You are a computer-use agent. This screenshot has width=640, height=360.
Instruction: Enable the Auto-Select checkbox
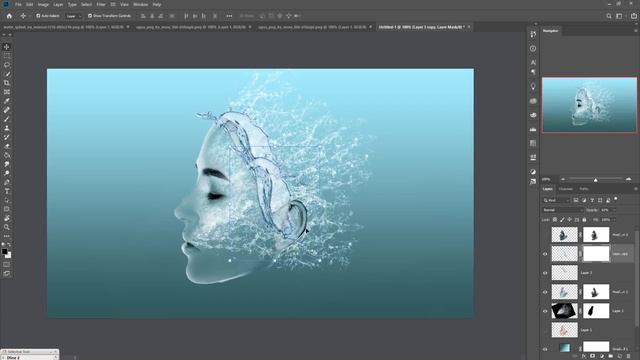(38, 16)
